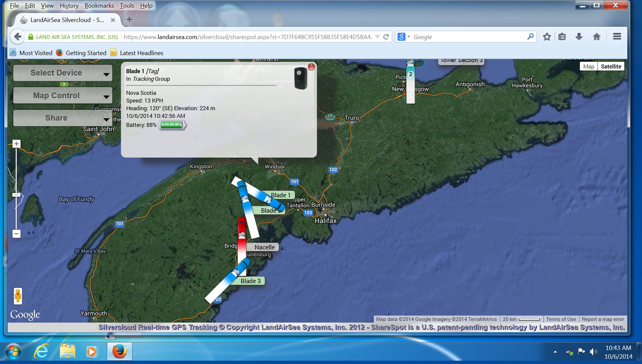Open the Getting Started bookmark

[81, 53]
